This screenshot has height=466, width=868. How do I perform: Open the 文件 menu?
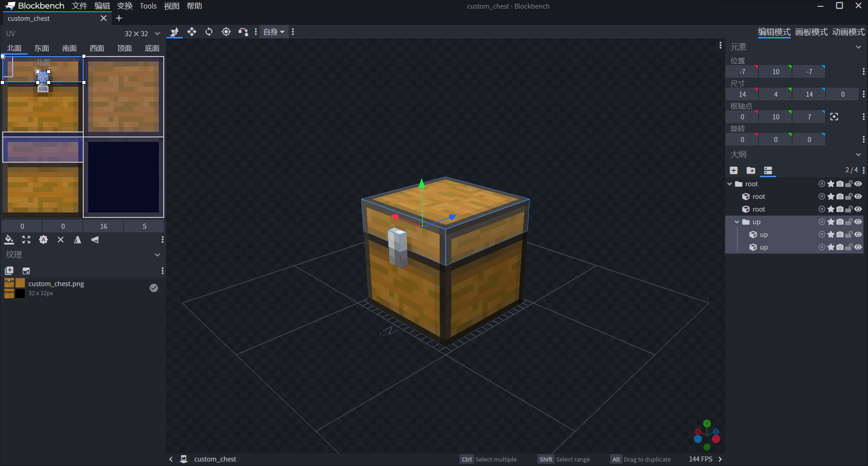pos(79,6)
